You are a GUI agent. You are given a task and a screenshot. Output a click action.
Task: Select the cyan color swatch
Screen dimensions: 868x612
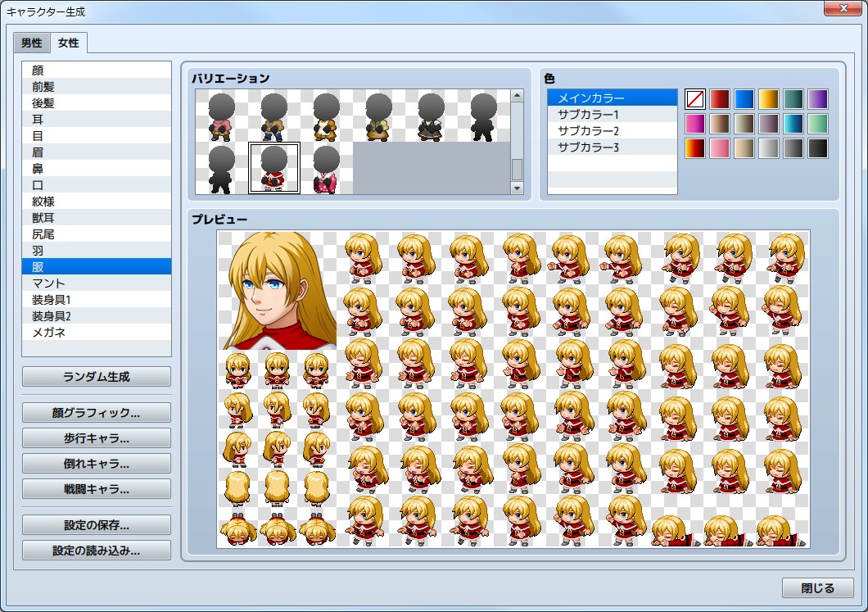793,124
